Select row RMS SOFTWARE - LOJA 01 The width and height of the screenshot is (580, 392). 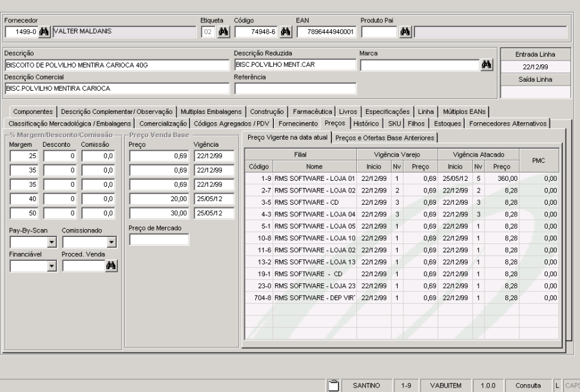coord(401,178)
